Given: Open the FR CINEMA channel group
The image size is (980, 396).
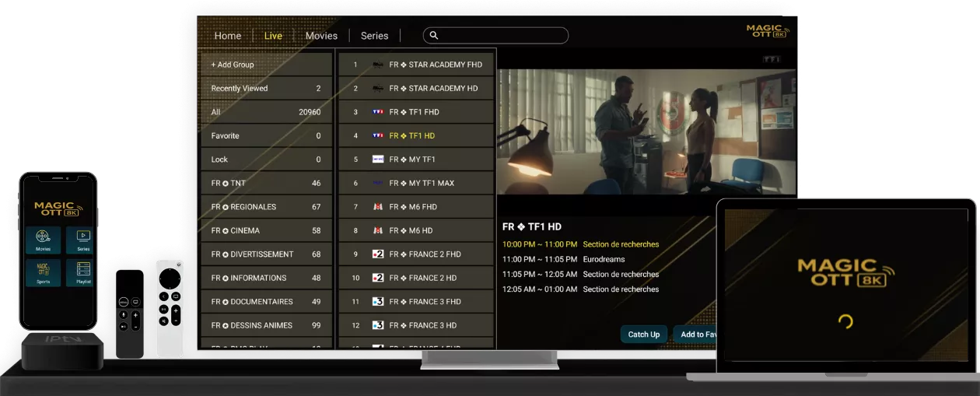Looking at the screenshot, I should [x=266, y=231].
